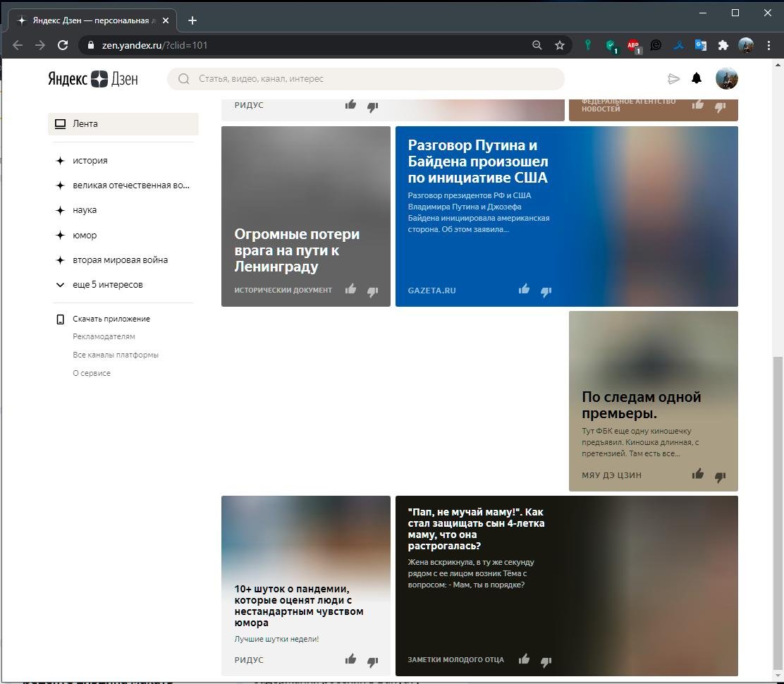Viewport: 784px width, 684px height.
Task: Select the Лента feed item
Action: click(x=123, y=124)
